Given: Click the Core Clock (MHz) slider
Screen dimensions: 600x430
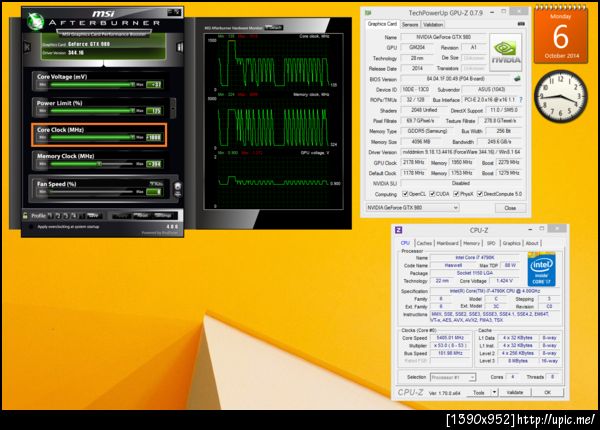Looking at the screenshot, I should pos(90,138).
